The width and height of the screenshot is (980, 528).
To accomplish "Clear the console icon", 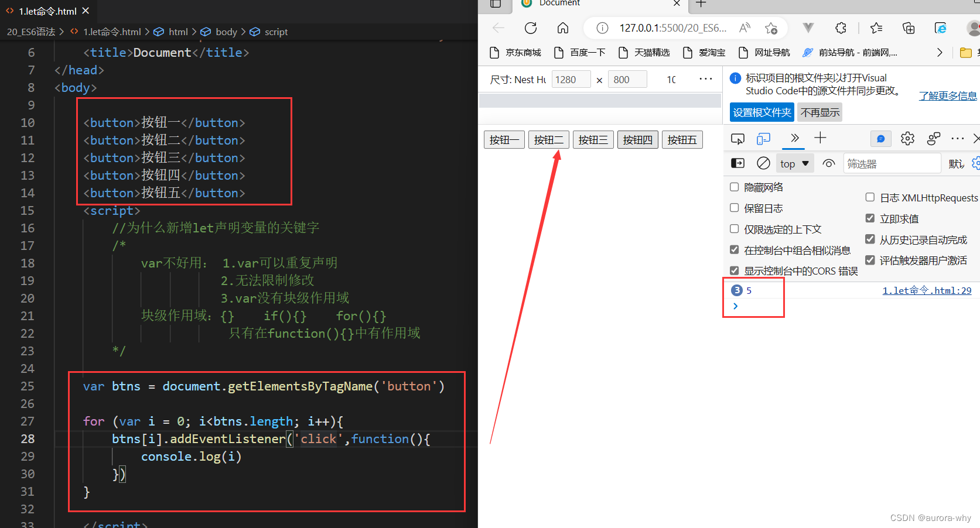I will 763,163.
